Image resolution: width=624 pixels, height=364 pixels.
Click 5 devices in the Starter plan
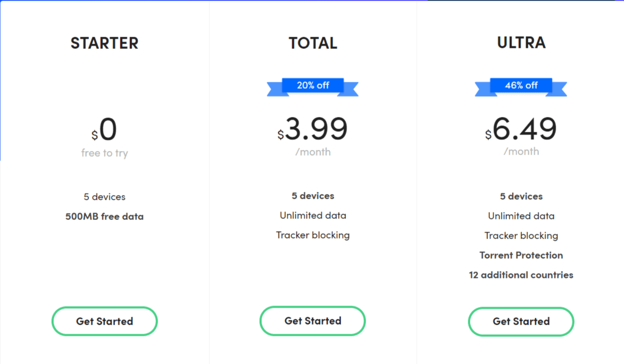[105, 197]
